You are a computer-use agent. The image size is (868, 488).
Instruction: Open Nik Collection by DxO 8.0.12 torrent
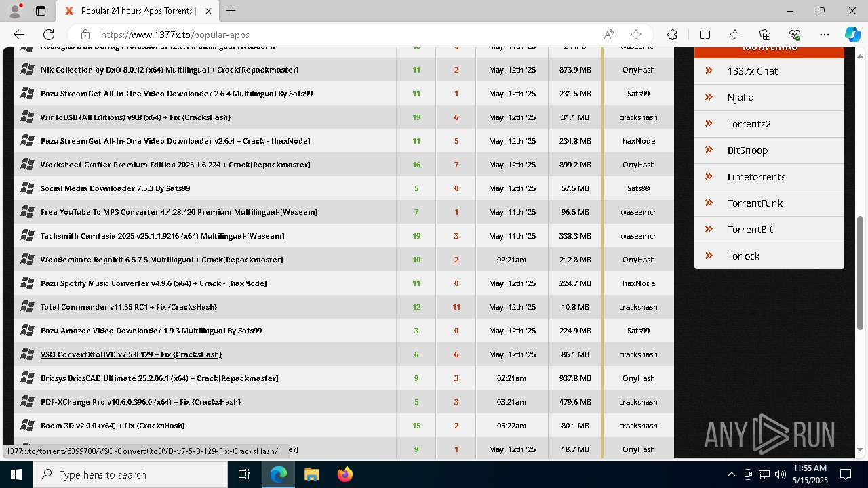coord(170,70)
